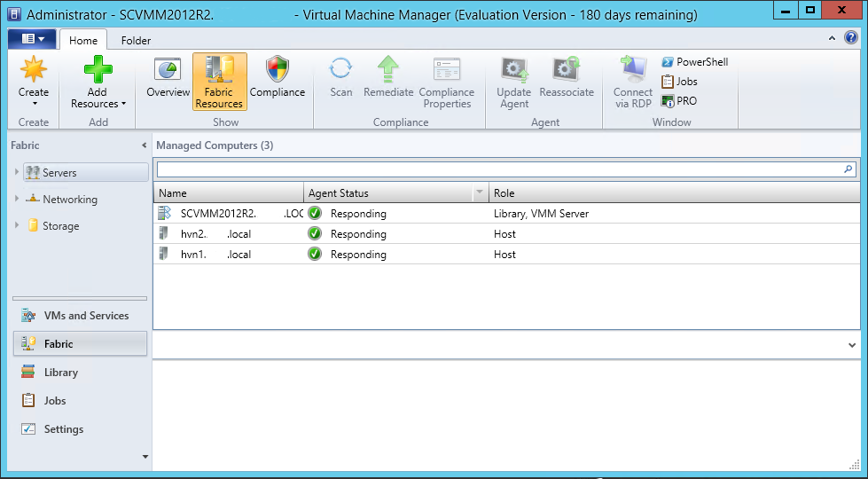Open PRO from the ribbon
Screen dimensions: 868x479
pyautogui.click(x=679, y=101)
